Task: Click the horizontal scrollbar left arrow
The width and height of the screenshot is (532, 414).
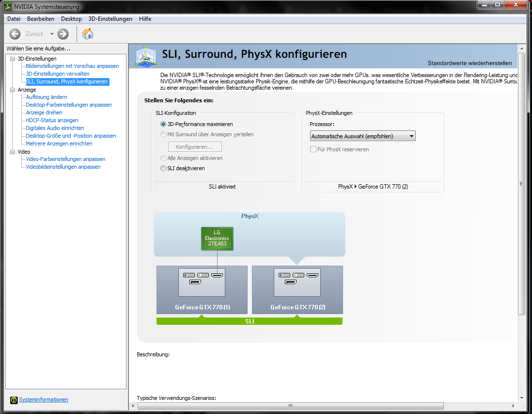Action: 133,406
